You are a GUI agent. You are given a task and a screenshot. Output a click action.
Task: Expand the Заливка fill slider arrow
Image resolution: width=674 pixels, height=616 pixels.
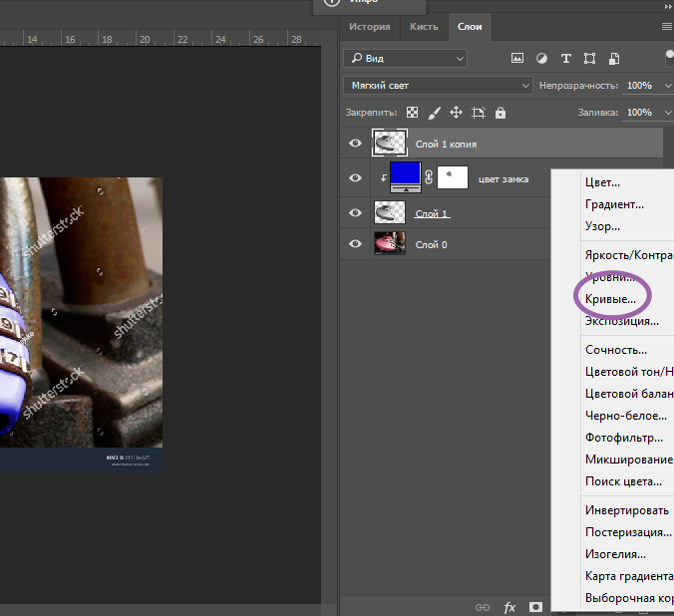[x=668, y=113]
